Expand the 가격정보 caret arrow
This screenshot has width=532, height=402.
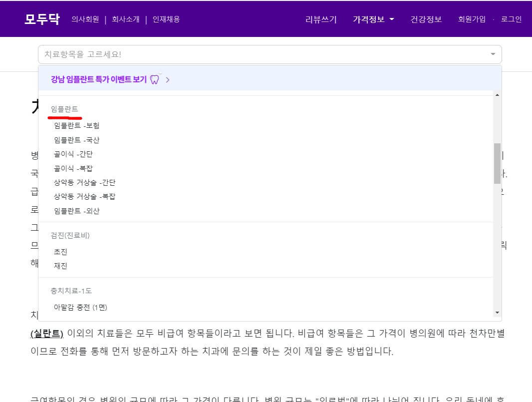tap(392, 19)
